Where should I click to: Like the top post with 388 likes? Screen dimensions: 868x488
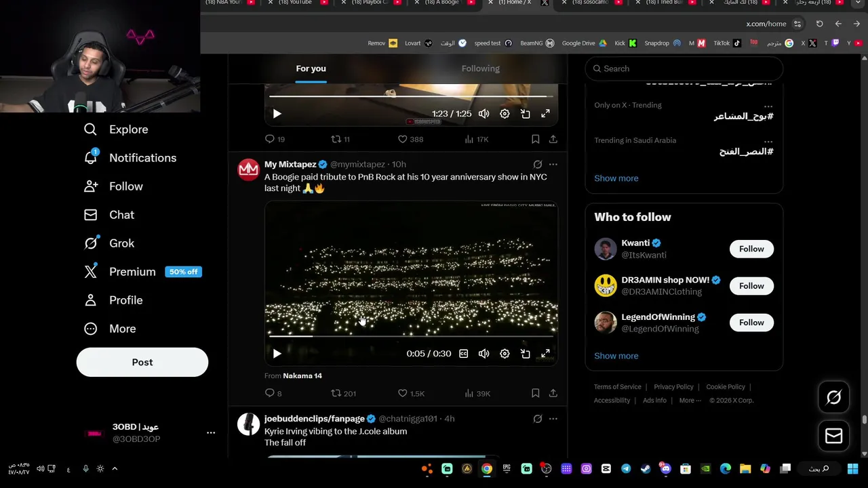pyautogui.click(x=403, y=139)
